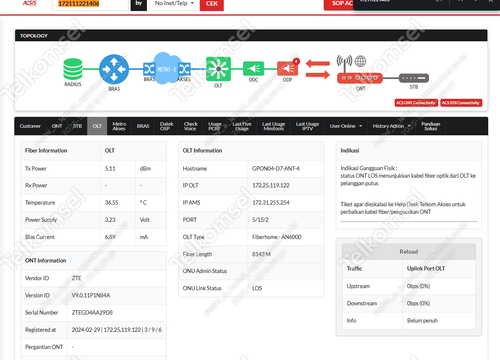
Task: Select the red ONT router icon
Action: tap(360, 78)
